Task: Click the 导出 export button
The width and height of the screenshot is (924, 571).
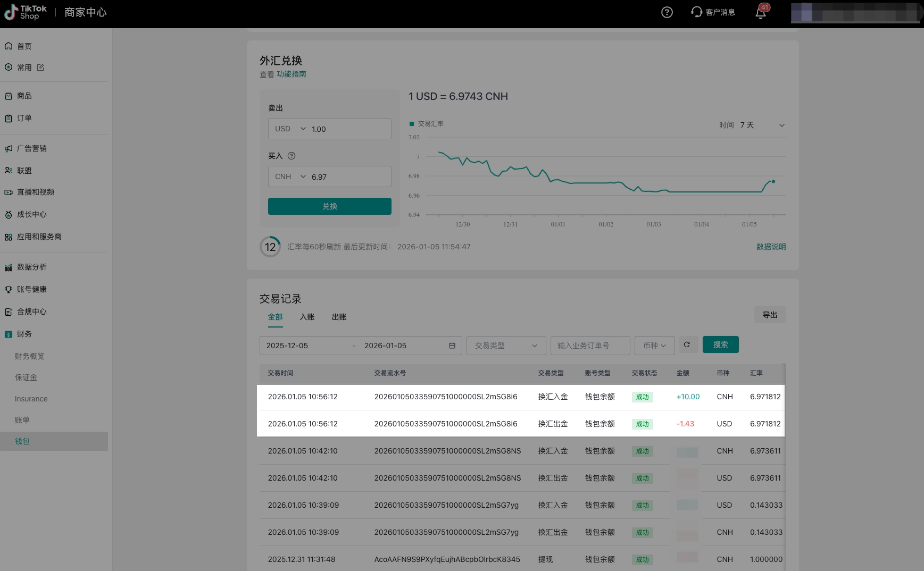Action: tap(770, 315)
